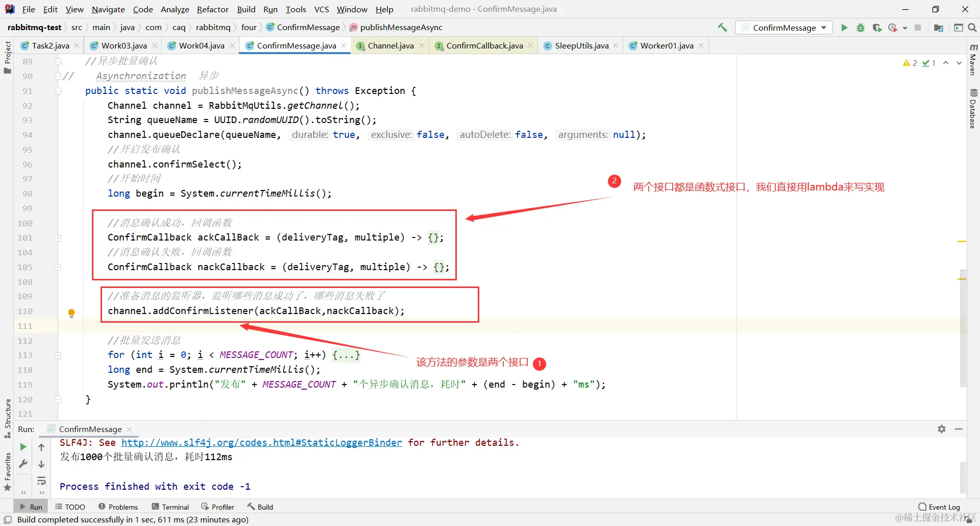Click the typo count checkmark indicator
The image size is (980, 526).
point(929,63)
